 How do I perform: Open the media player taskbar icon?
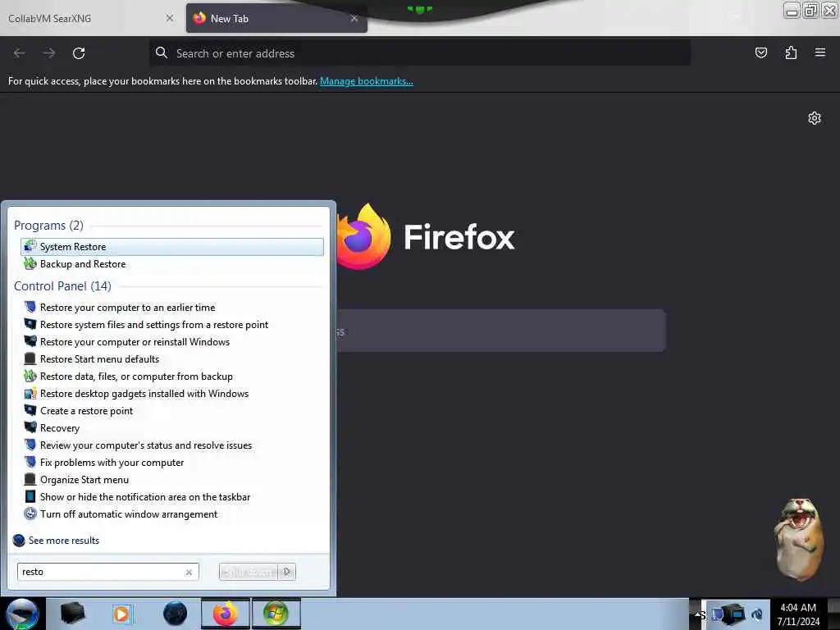[121, 614]
